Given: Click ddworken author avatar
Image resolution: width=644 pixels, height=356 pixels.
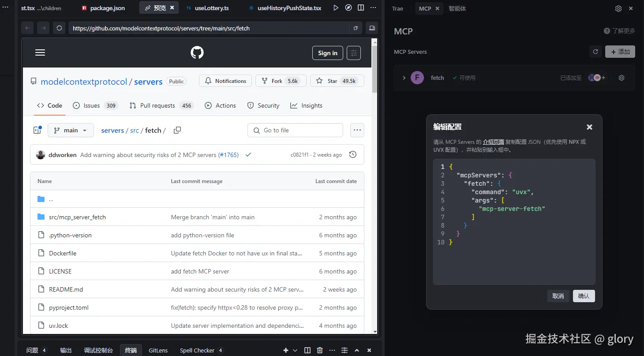Looking at the screenshot, I should tap(41, 155).
